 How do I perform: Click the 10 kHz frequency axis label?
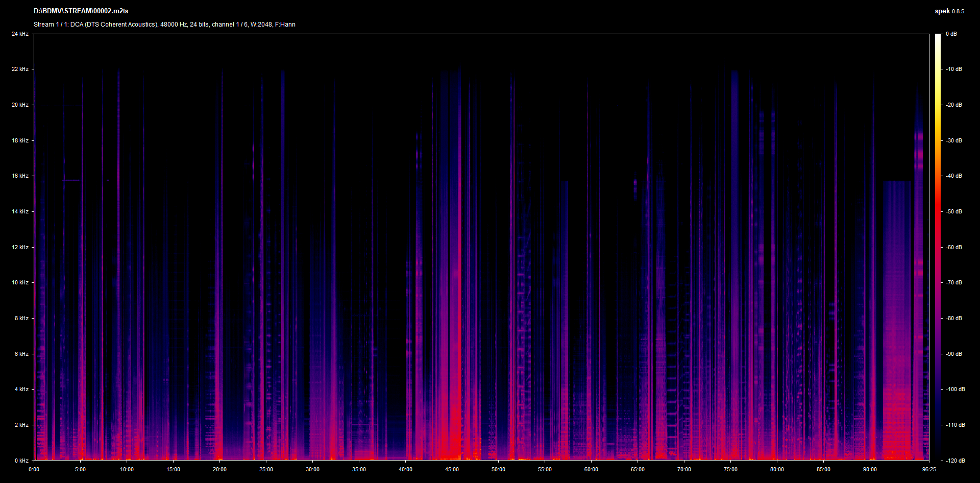(20, 282)
